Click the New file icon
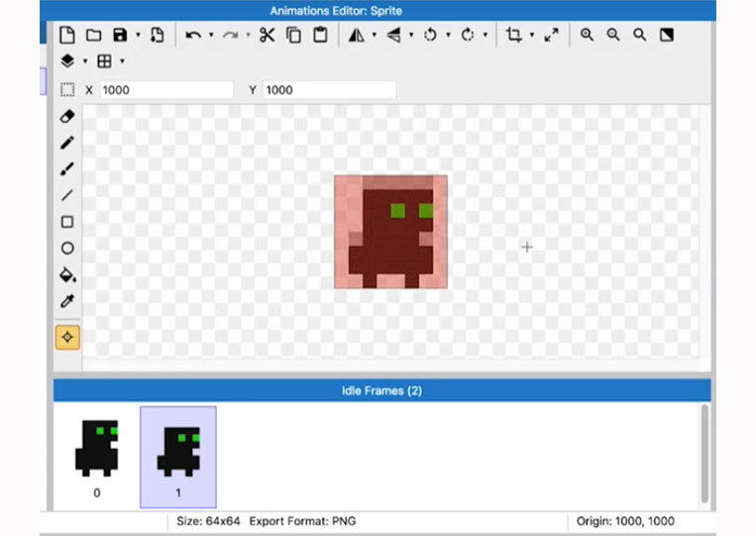Image resolution: width=756 pixels, height=536 pixels. pyautogui.click(x=67, y=36)
